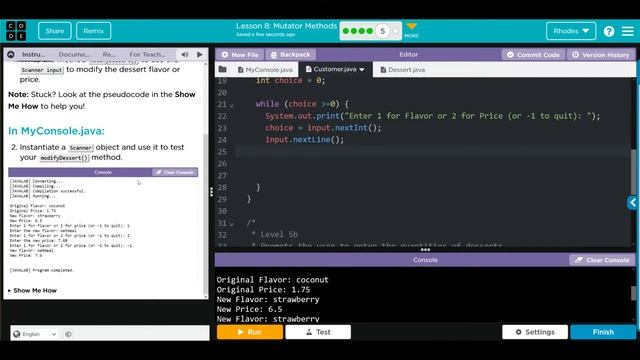The image size is (640, 360).
Task: Click the 'In MyConsole.java:' heading
Action: [56, 131]
